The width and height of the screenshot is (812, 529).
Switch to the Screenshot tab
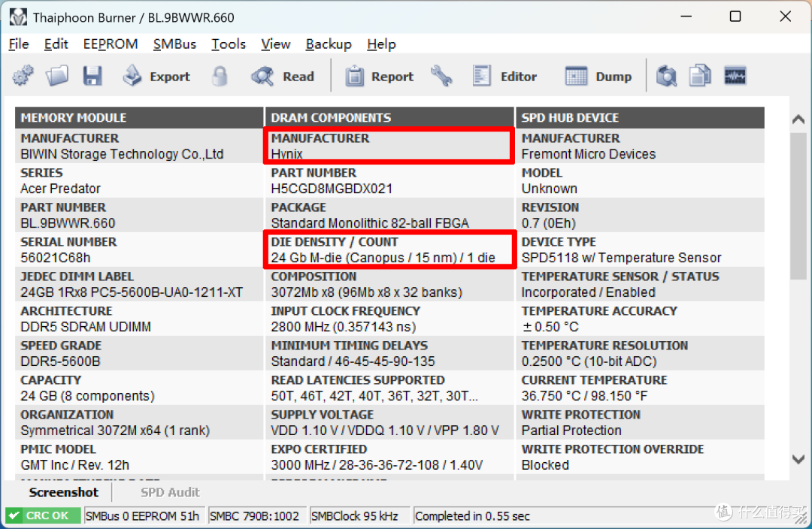pyautogui.click(x=63, y=492)
